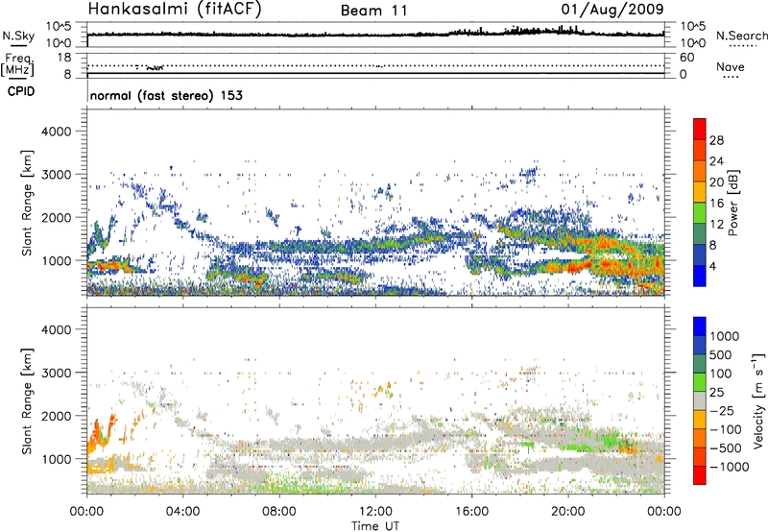Click the '1000' range label on velocity panel

[56, 460]
